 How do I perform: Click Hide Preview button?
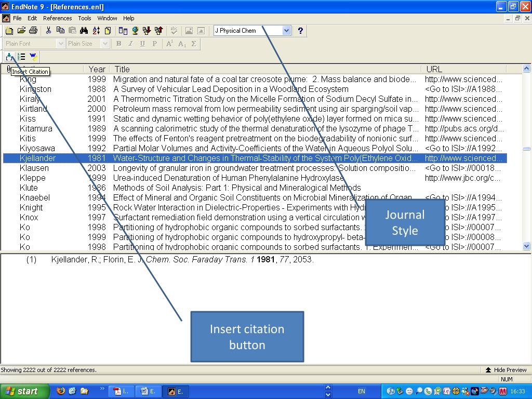tap(506, 370)
